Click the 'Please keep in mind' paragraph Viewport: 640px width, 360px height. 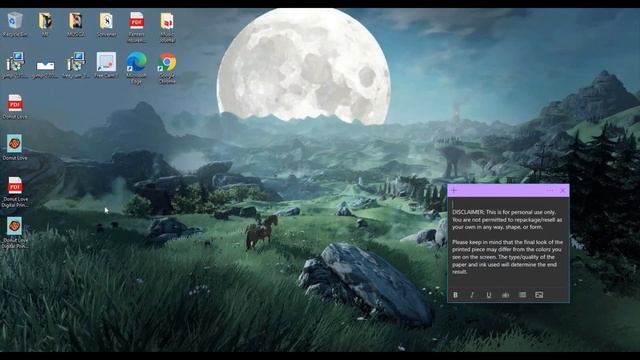(507, 257)
